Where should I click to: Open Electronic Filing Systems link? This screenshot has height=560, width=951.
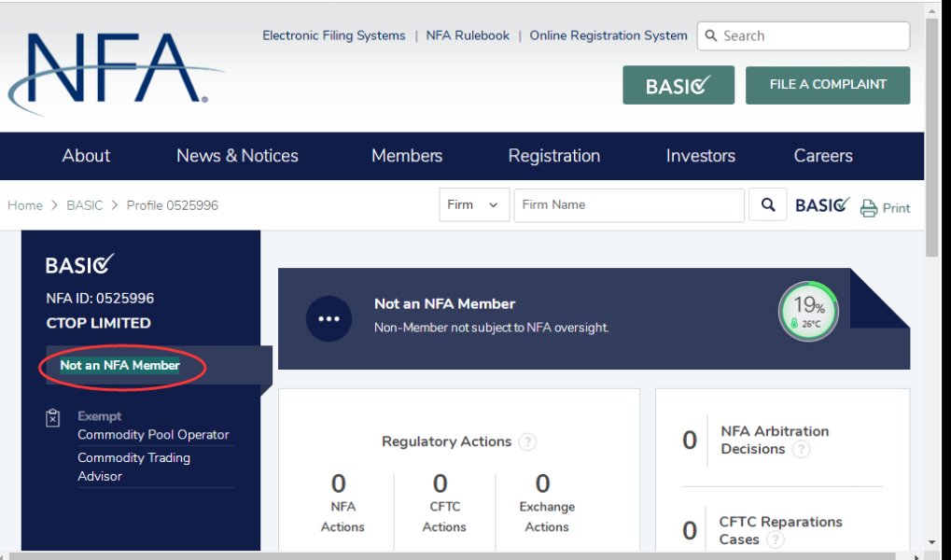[333, 35]
